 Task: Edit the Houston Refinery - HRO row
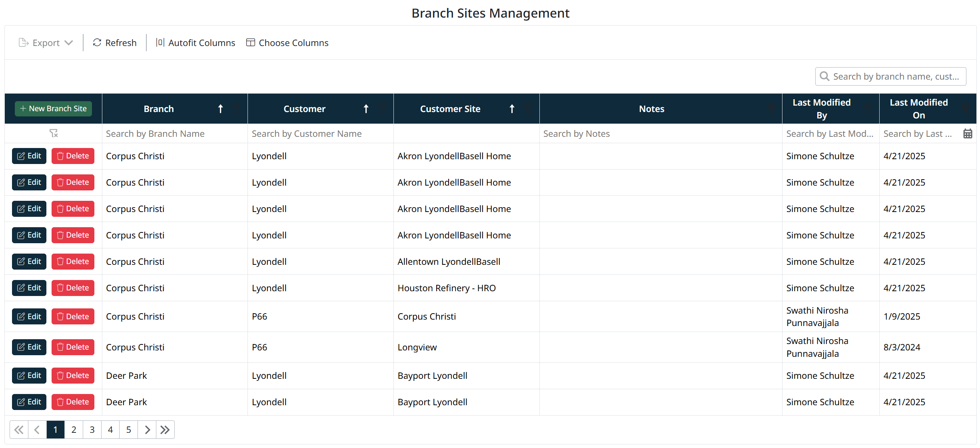(29, 288)
